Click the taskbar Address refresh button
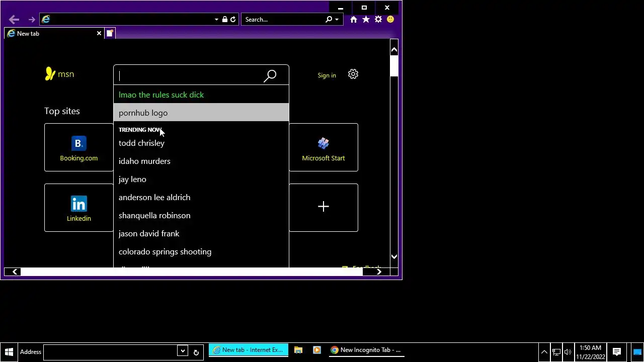644x362 pixels. 196,352
